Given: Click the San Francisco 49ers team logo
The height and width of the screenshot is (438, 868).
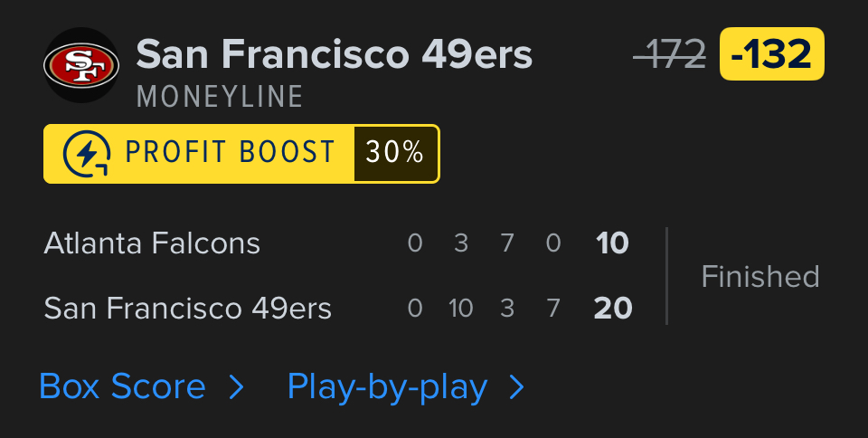Looking at the screenshot, I should point(81,65).
